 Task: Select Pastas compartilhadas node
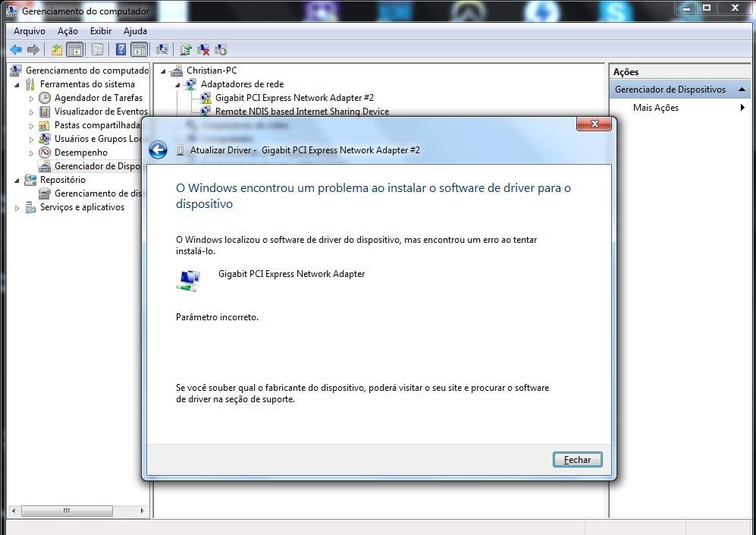point(97,125)
